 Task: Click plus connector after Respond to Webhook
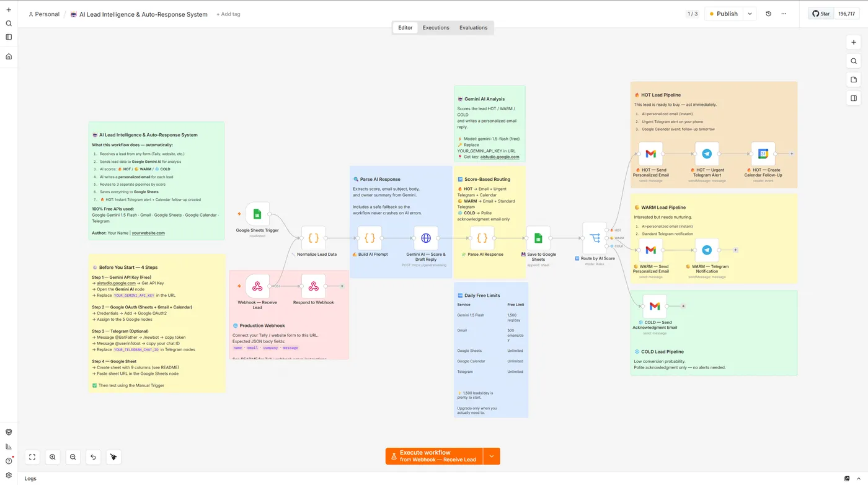coord(342,286)
